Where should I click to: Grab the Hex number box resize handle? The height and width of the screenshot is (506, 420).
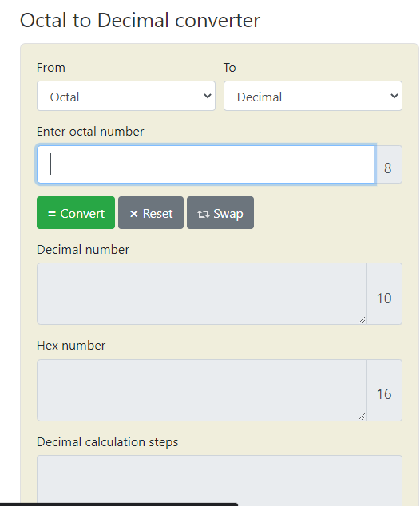pyautogui.click(x=362, y=417)
